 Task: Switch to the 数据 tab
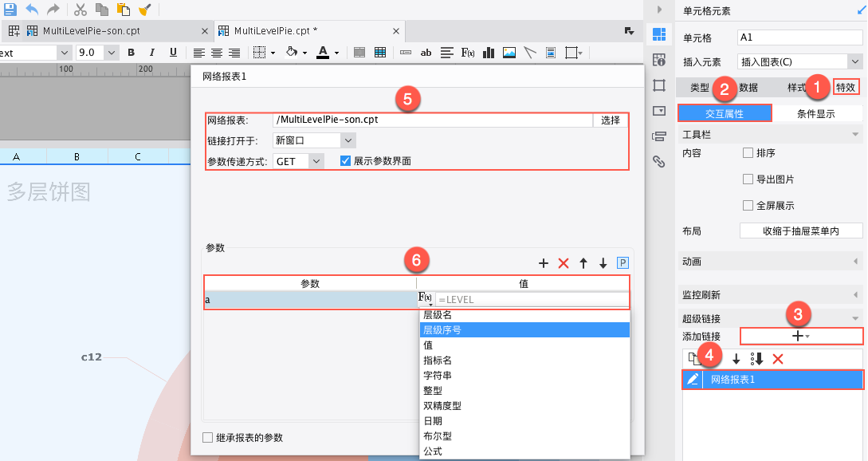(x=748, y=87)
